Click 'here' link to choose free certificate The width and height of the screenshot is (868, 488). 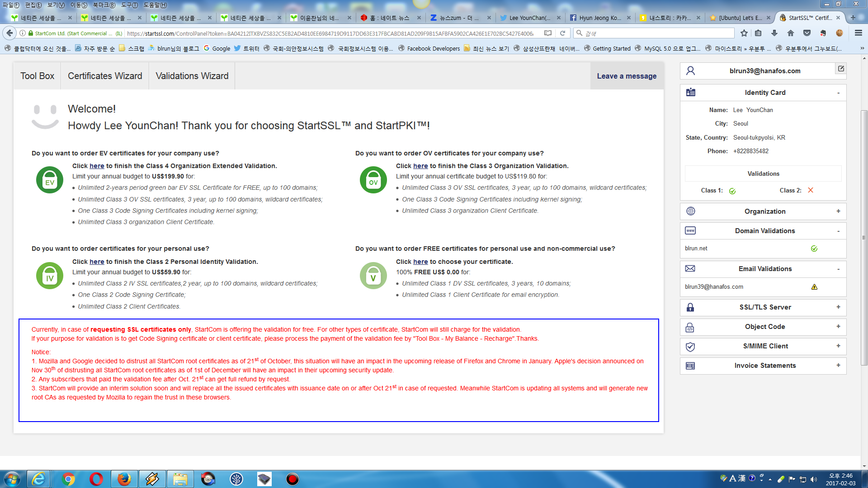(x=420, y=262)
